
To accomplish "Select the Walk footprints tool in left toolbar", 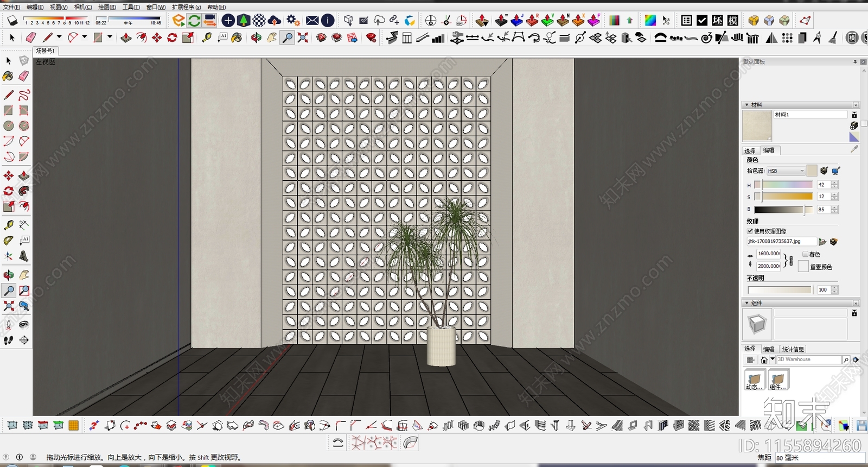I will [x=9, y=340].
